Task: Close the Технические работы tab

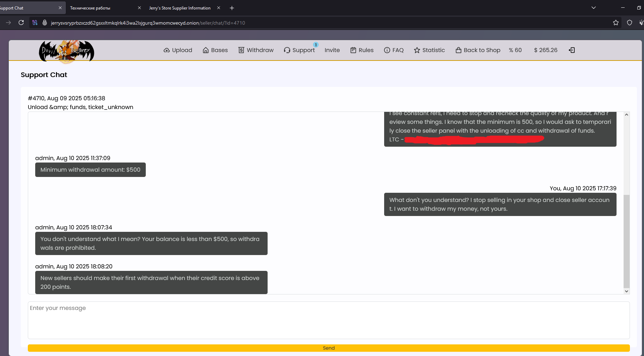Action: pos(139,8)
